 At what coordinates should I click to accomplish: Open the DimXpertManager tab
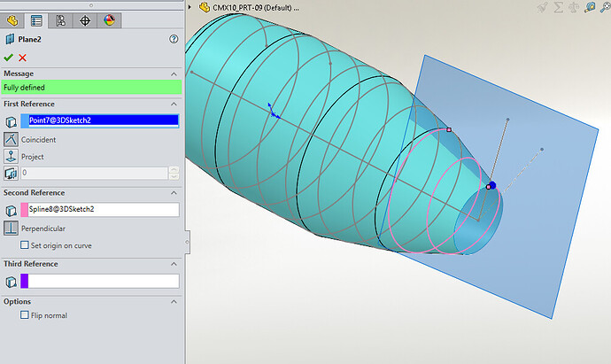pos(85,20)
